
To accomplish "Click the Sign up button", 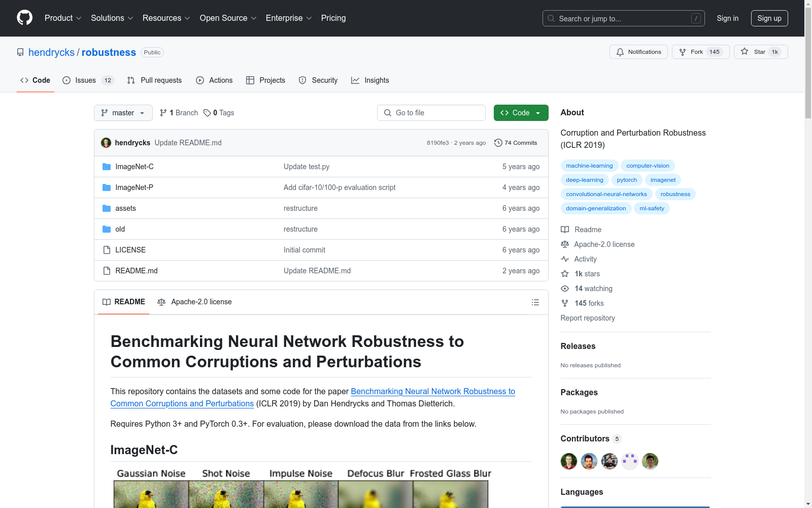I will pyautogui.click(x=769, y=18).
